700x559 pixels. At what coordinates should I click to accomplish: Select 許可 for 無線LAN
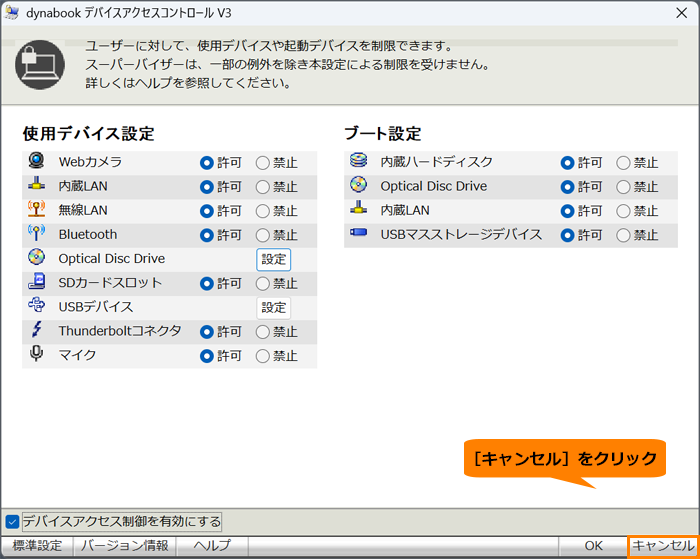[207, 211]
